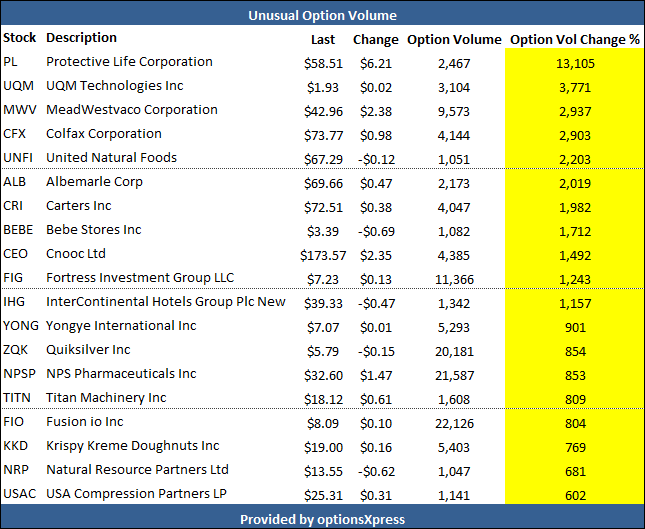Select the NRP ticker cell
Image resolution: width=645 pixels, height=529 pixels.
click(16, 470)
